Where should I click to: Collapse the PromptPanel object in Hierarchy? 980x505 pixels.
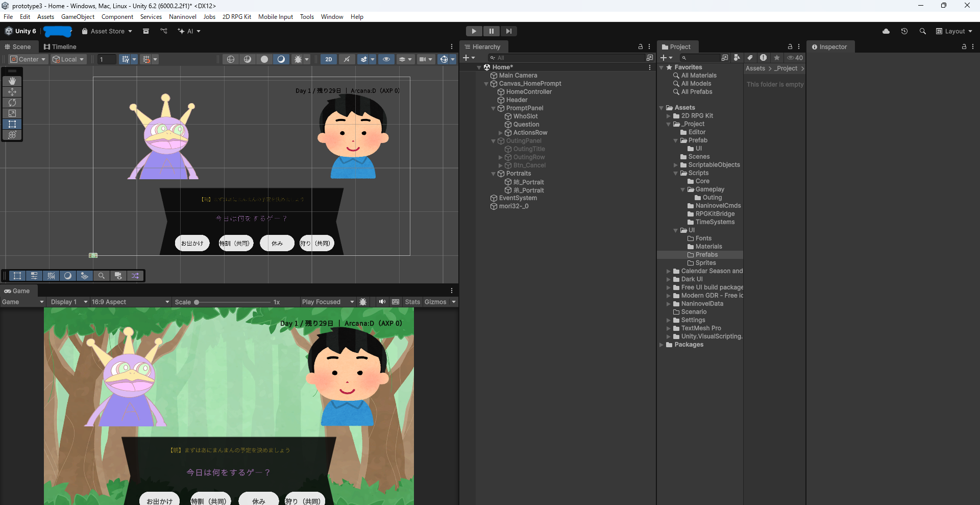493,108
